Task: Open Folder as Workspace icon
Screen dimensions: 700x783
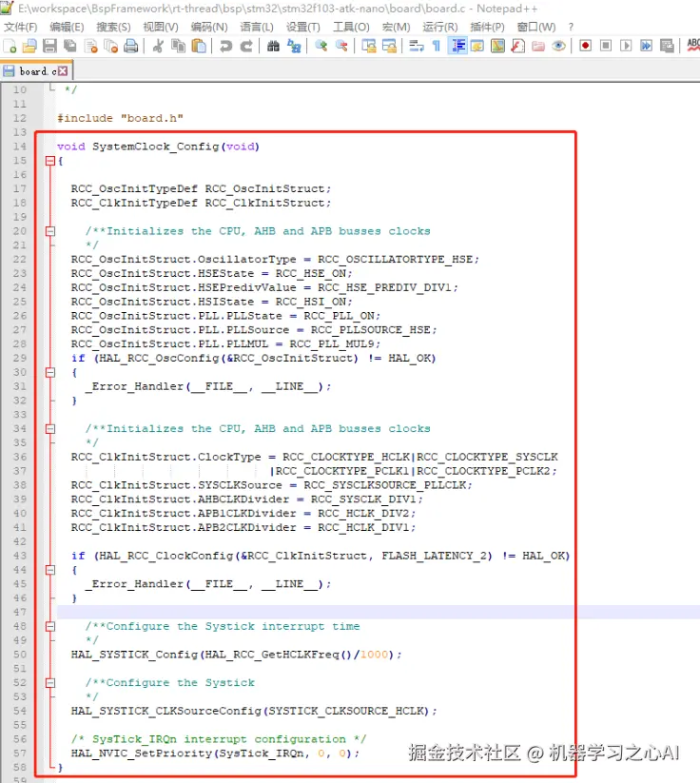Action: pos(538,46)
